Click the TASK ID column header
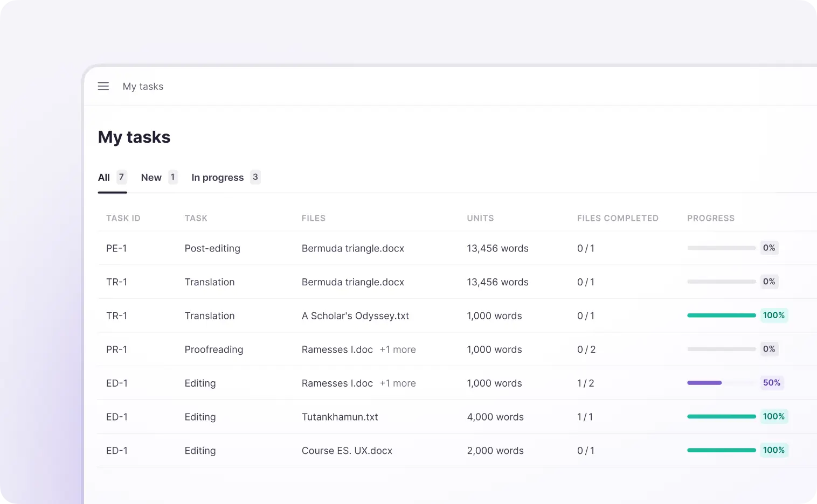The width and height of the screenshot is (817, 504). (123, 218)
